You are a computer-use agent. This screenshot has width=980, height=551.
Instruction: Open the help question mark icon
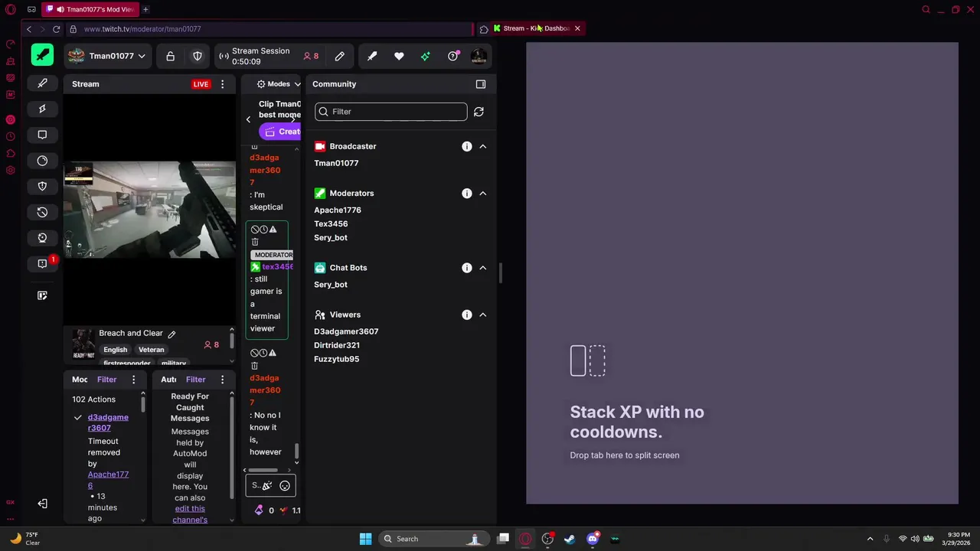pyautogui.click(x=452, y=56)
